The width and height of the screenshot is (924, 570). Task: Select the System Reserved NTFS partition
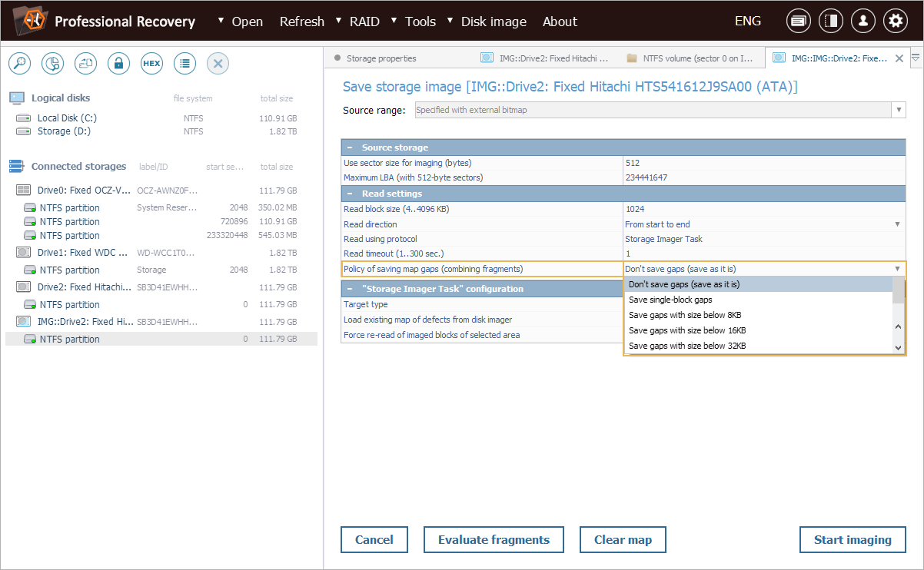161,207
